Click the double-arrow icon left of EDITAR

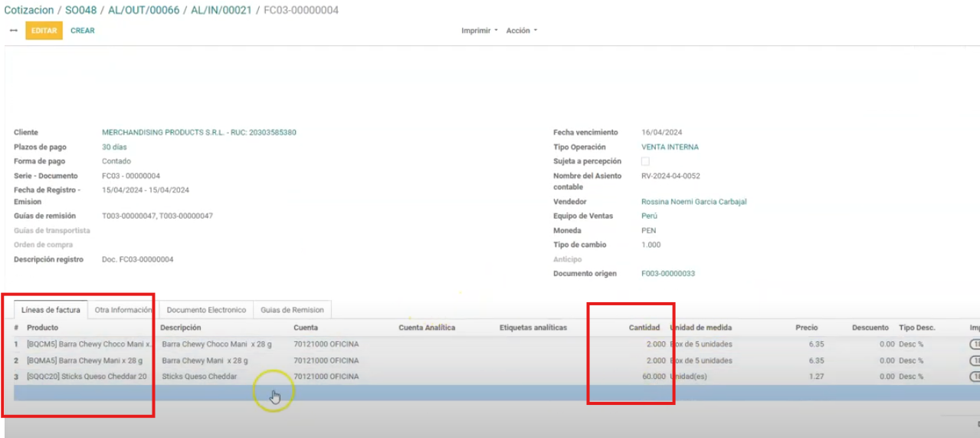pyautogui.click(x=13, y=31)
